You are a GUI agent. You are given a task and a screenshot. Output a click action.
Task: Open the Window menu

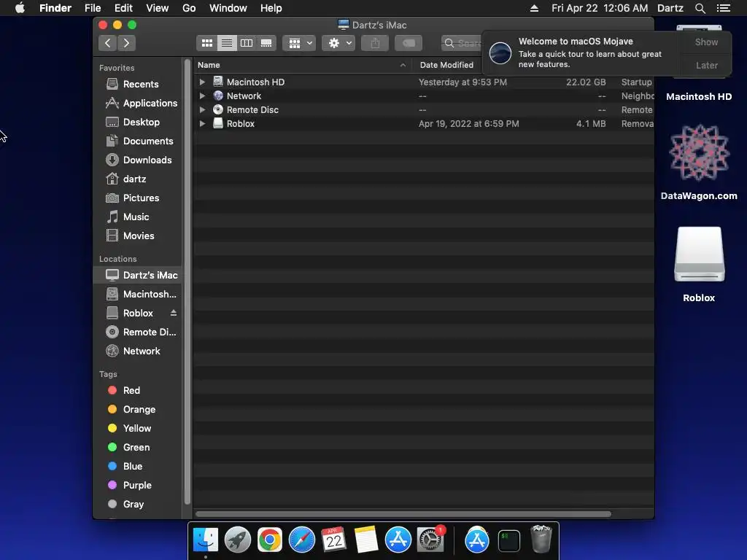[228, 8]
